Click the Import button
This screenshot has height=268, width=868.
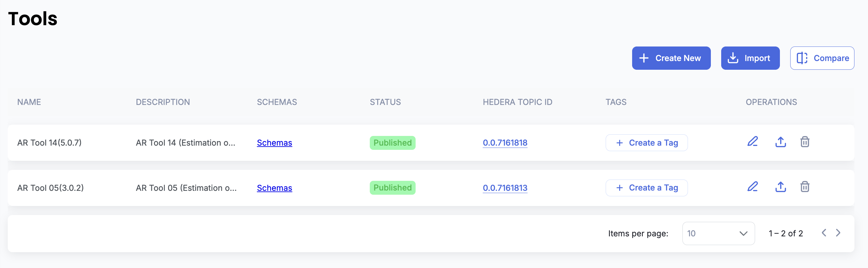(x=750, y=58)
